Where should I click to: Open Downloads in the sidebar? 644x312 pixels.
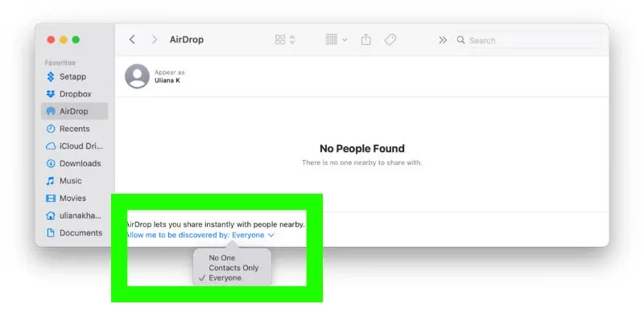pos(74,163)
